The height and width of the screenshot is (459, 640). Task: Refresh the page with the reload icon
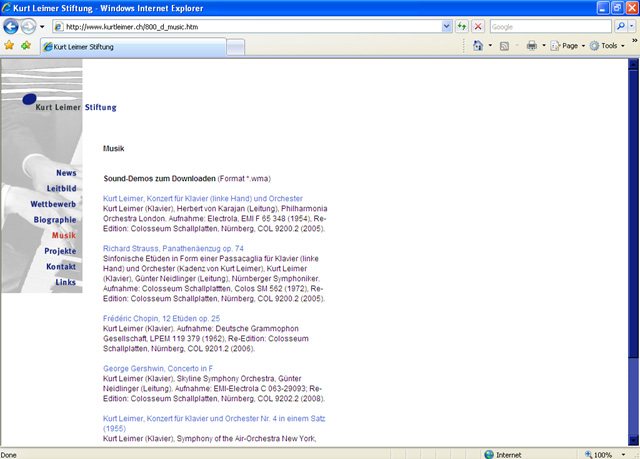(x=462, y=26)
